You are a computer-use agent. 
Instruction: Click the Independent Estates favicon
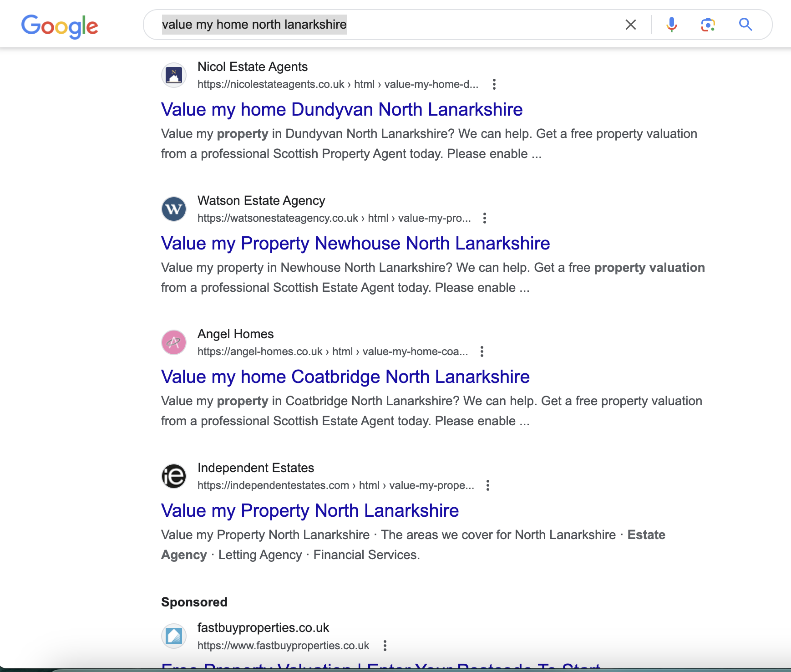pyautogui.click(x=174, y=476)
